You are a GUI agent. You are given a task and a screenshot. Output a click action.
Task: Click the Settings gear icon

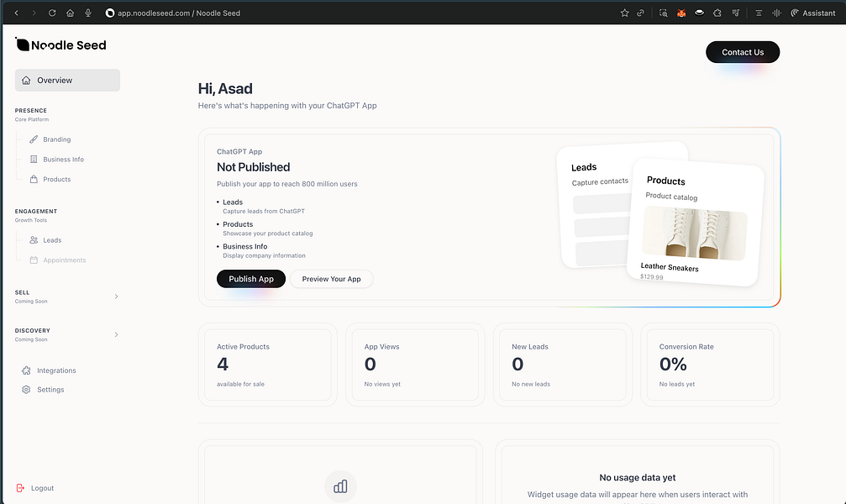[26, 390]
